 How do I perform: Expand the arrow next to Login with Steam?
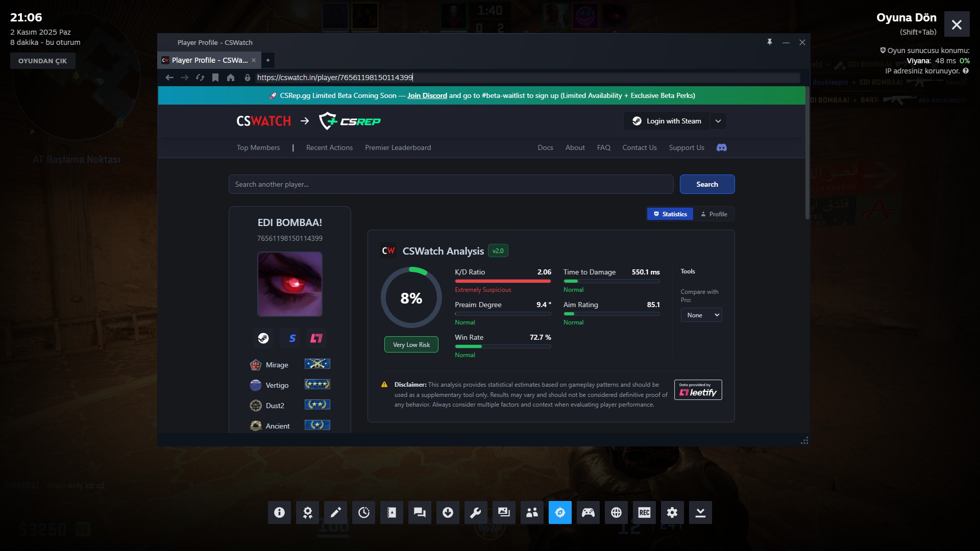pos(718,121)
